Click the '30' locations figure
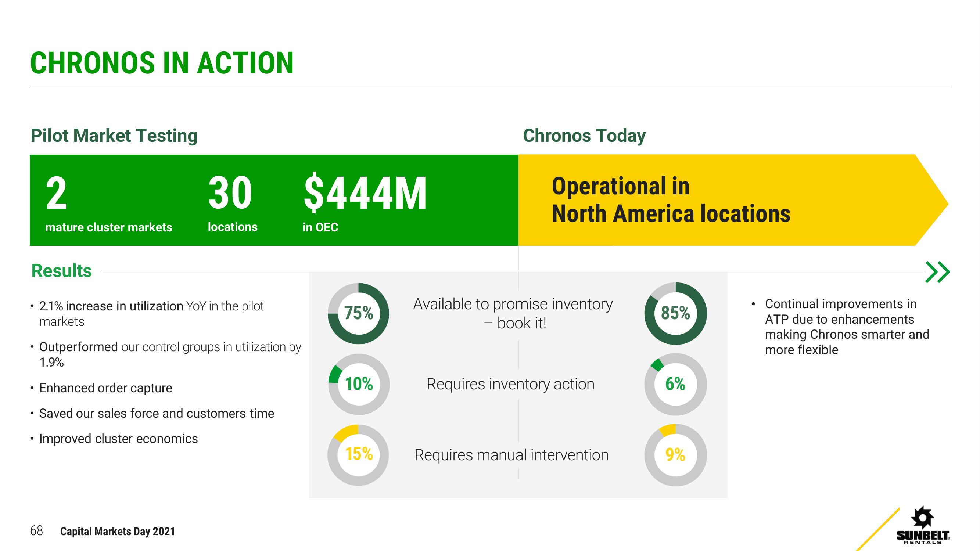The image size is (980, 551). 230,194
